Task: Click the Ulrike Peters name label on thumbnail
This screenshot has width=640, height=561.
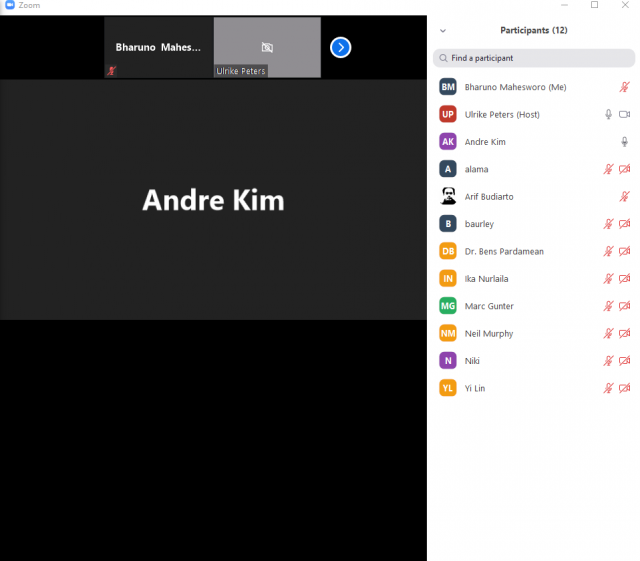Action: [241, 71]
